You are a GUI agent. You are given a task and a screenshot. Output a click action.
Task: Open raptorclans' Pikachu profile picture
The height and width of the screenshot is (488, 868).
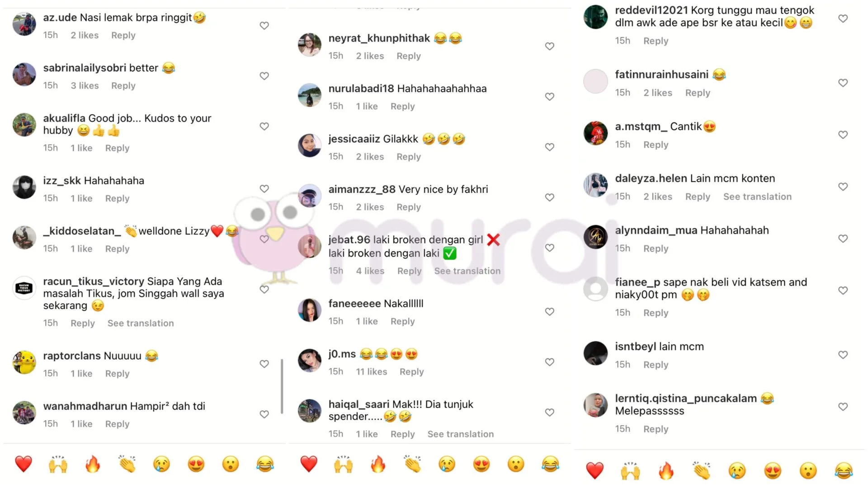(x=24, y=362)
